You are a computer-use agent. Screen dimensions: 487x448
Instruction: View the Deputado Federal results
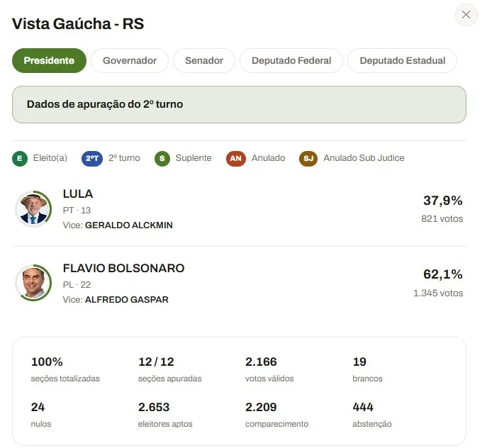pos(291,60)
